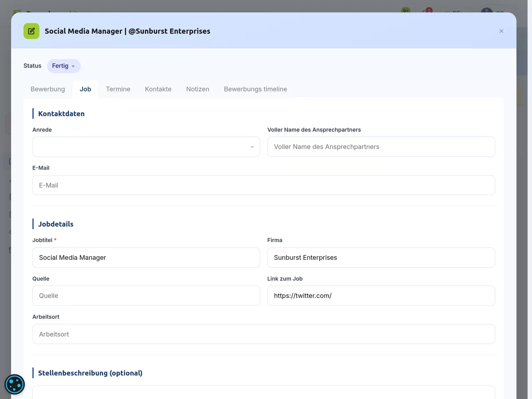Screen dimensions: 532x399
Task: Switch to the Bewerbung tab
Action: pyautogui.click(x=48, y=89)
